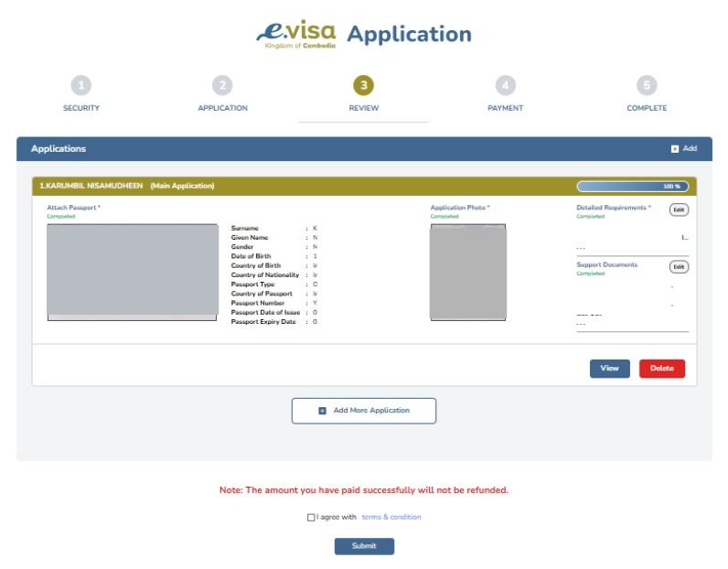Click the e-Visa Kingdom of Cambodia logo
This screenshot has width=728, height=569.
tap(295, 35)
